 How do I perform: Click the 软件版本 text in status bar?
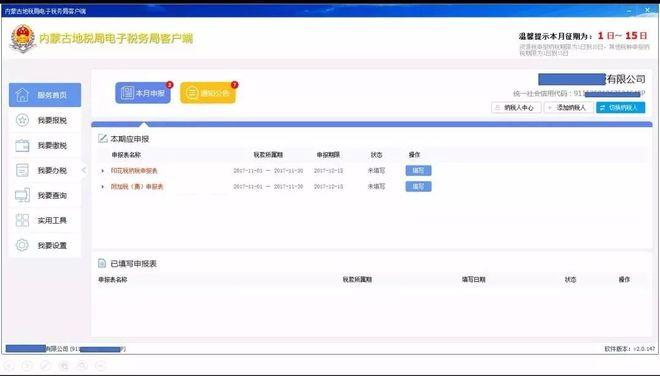pyautogui.click(x=630, y=349)
